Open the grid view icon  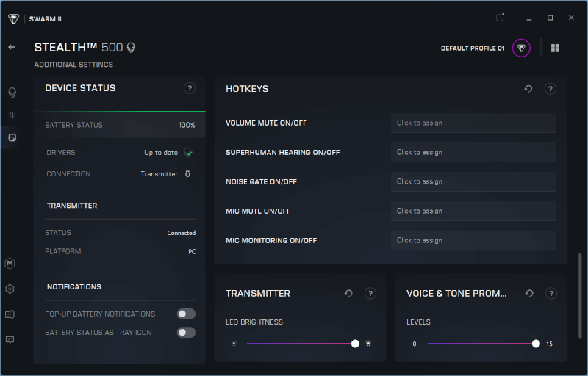[555, 48]
